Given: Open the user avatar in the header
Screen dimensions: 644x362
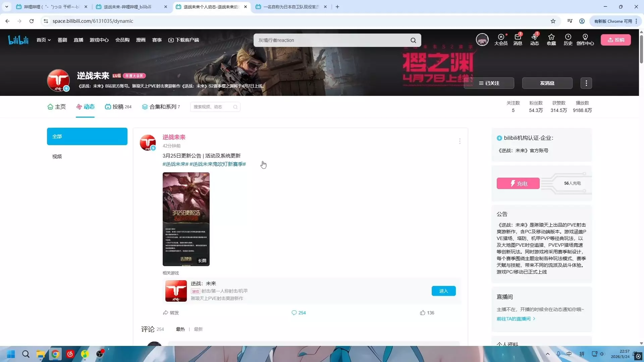Looking at the screenshot, I should pyautogui.click(x=482, y=40).
